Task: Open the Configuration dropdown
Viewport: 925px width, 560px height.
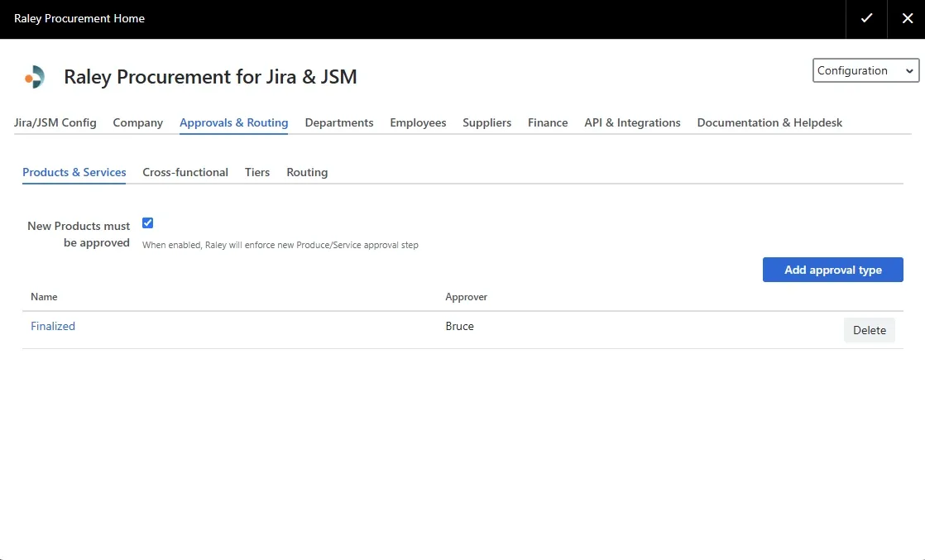Action: pos(865,70)
